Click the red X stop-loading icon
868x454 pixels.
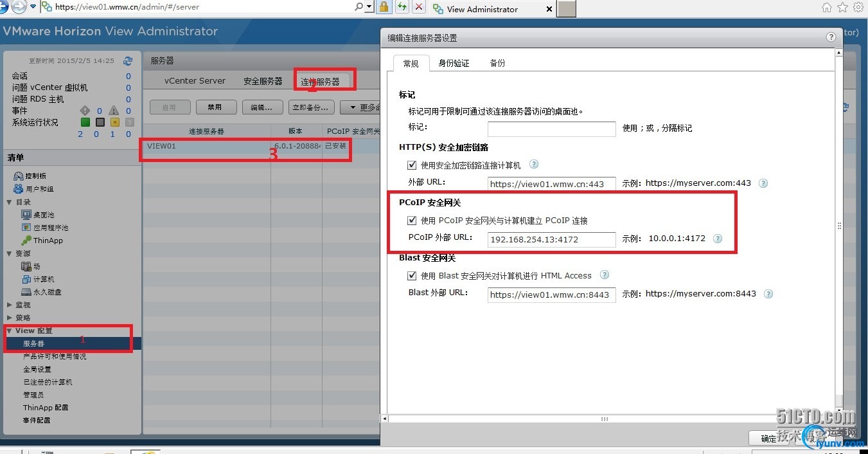tap(419, 7)
